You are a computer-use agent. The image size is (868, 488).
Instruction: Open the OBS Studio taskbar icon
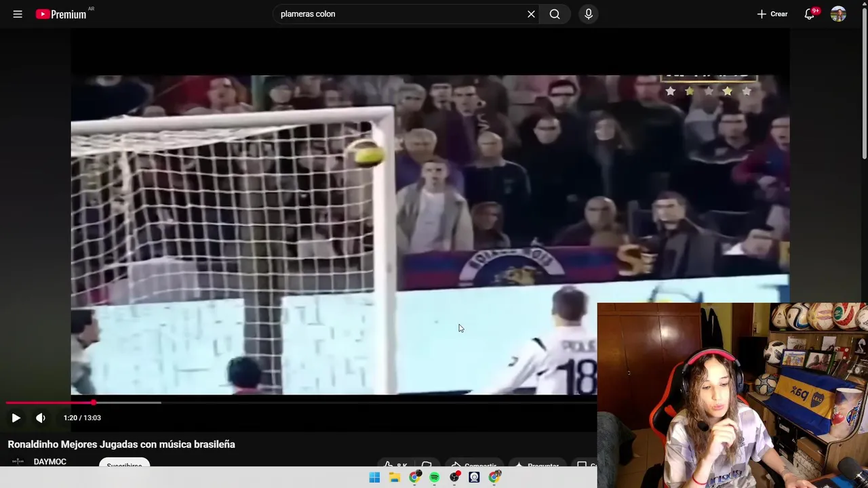pyautogui.click(x=454, y=477)
